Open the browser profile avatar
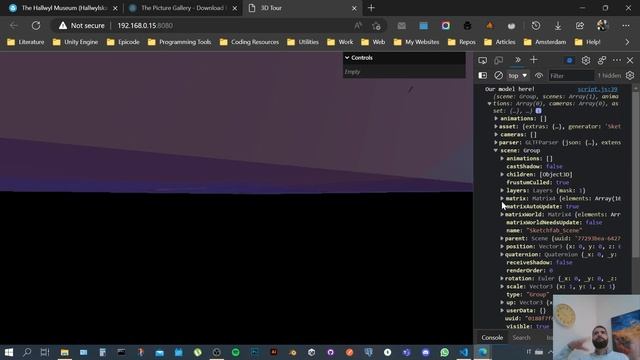This screenshot has width=640, height=360. tap(602, 25)
